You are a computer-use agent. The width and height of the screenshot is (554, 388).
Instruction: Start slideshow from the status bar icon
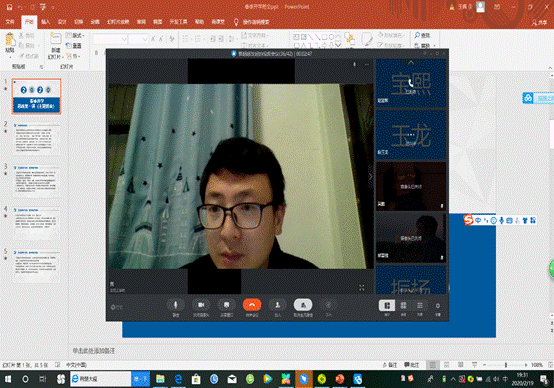475,365
